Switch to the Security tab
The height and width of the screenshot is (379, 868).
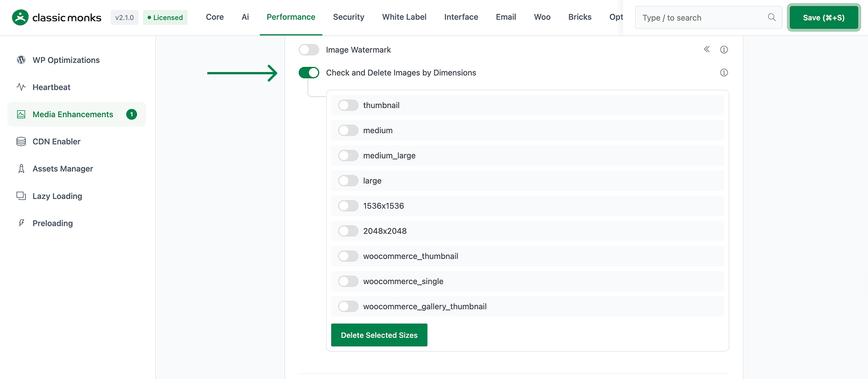pos(348,17)
